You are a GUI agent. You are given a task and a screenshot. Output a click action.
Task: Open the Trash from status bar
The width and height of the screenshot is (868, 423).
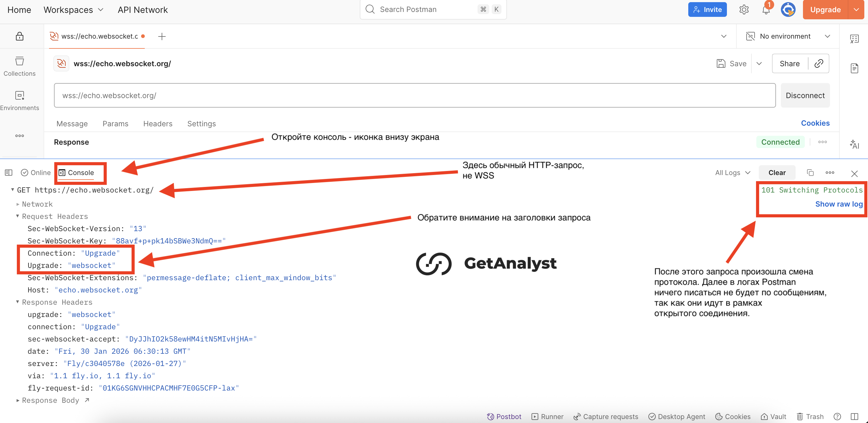click(810, 416)
